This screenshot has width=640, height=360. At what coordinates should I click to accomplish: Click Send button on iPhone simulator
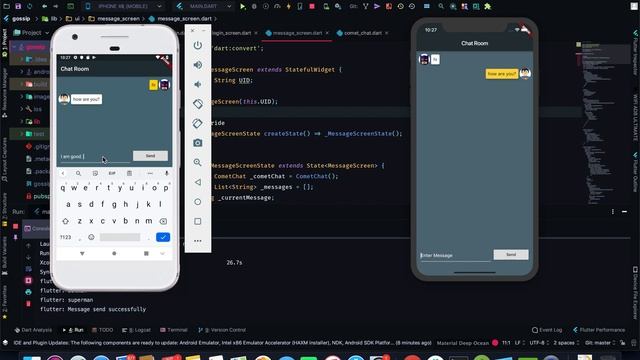[x=511, y=254]
